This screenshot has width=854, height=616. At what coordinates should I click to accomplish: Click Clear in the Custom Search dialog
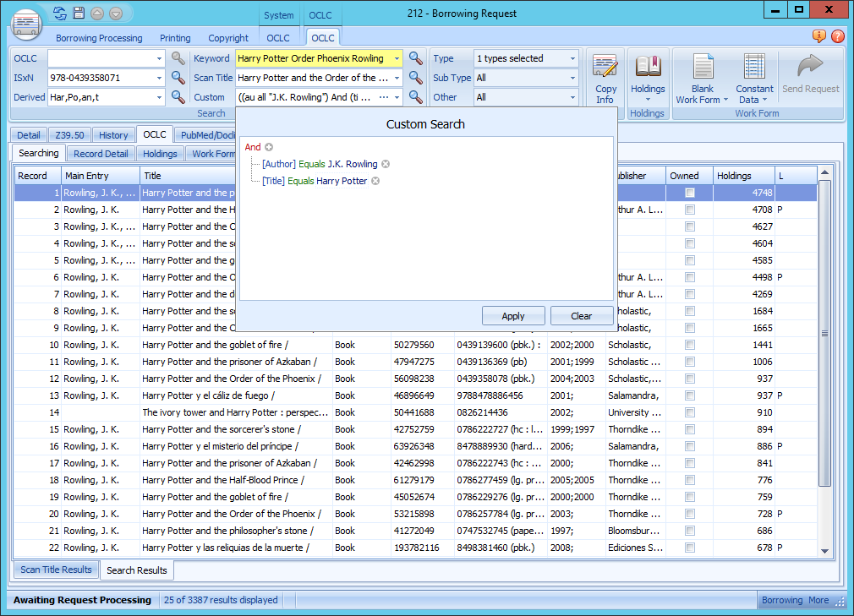(x=582, y=314)
